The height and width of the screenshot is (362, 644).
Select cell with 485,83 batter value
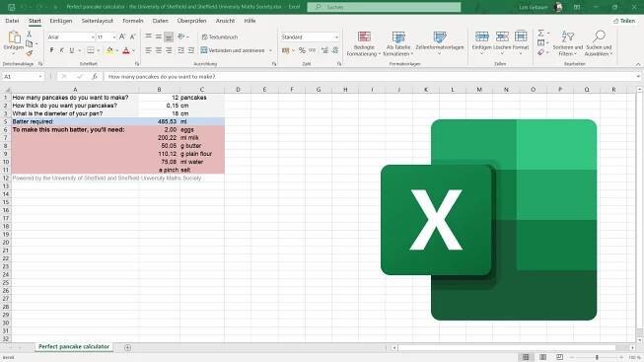160,121
